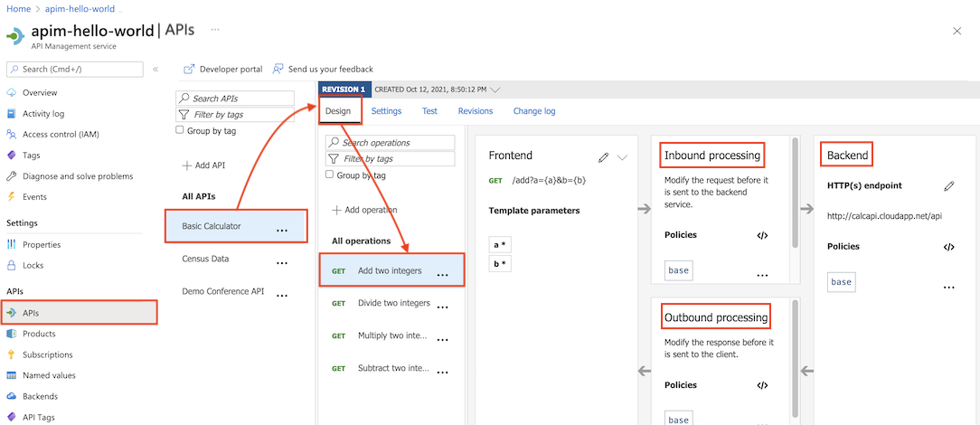Open options for Multiply two integers operation
980x425 pixels.
[x=442, y=339]
